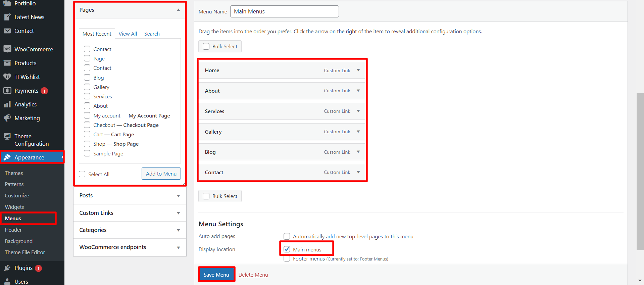
Task: Check the Gallery page checkbox
Action: click(x=87, y=87)
